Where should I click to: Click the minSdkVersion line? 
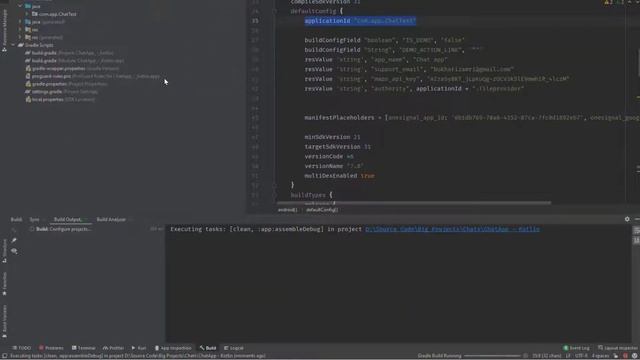coord(332,137)
